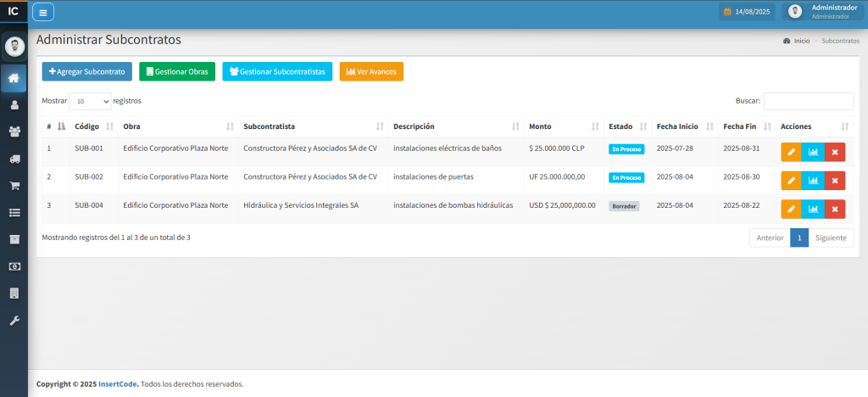Click the truck icon in sidebar
868x397 pixels.
pos(14,159)
